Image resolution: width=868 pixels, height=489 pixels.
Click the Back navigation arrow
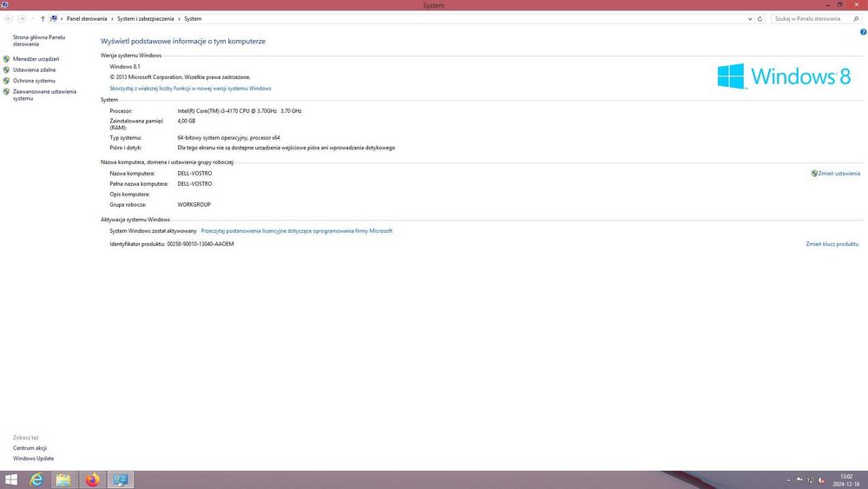click(x=9, y=19)
